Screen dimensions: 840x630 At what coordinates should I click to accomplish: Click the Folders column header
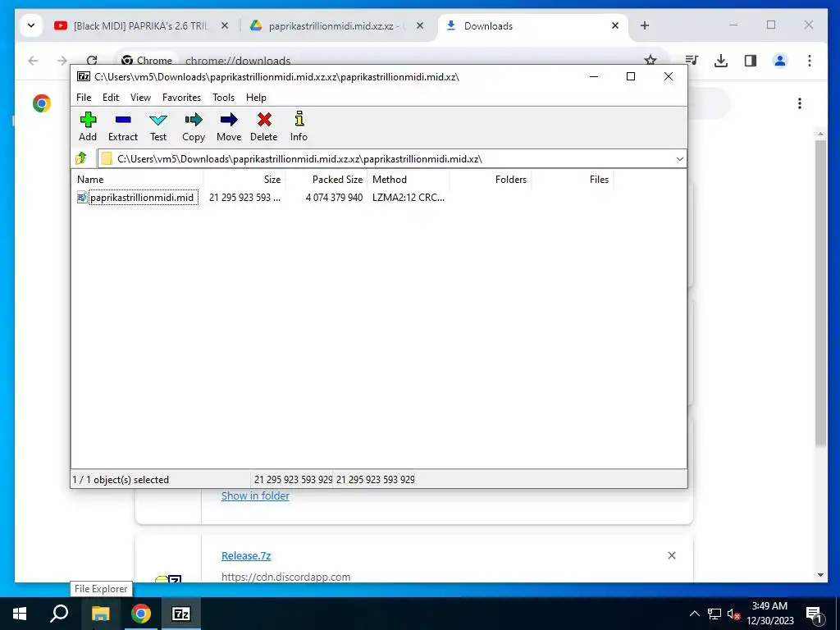(x=491, y=180)
